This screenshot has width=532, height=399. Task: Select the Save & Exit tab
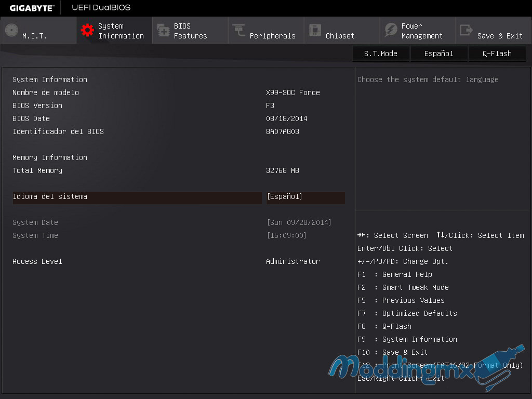pos(494,30)
